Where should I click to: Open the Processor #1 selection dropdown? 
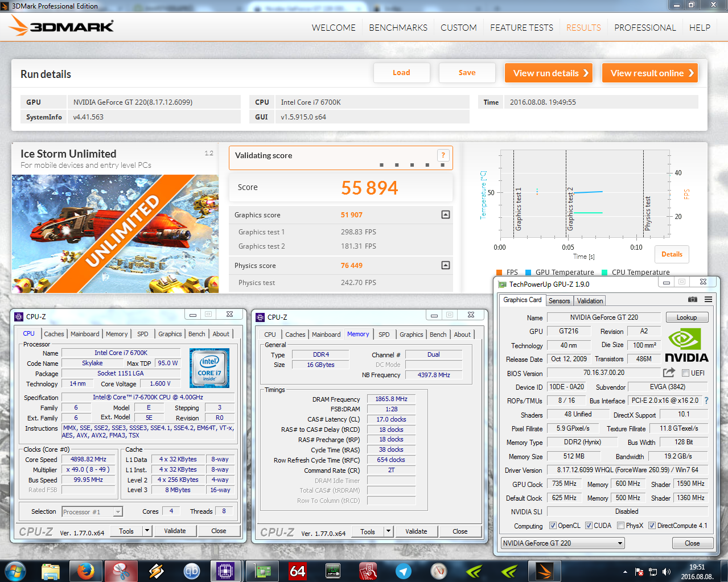point(92,512)
